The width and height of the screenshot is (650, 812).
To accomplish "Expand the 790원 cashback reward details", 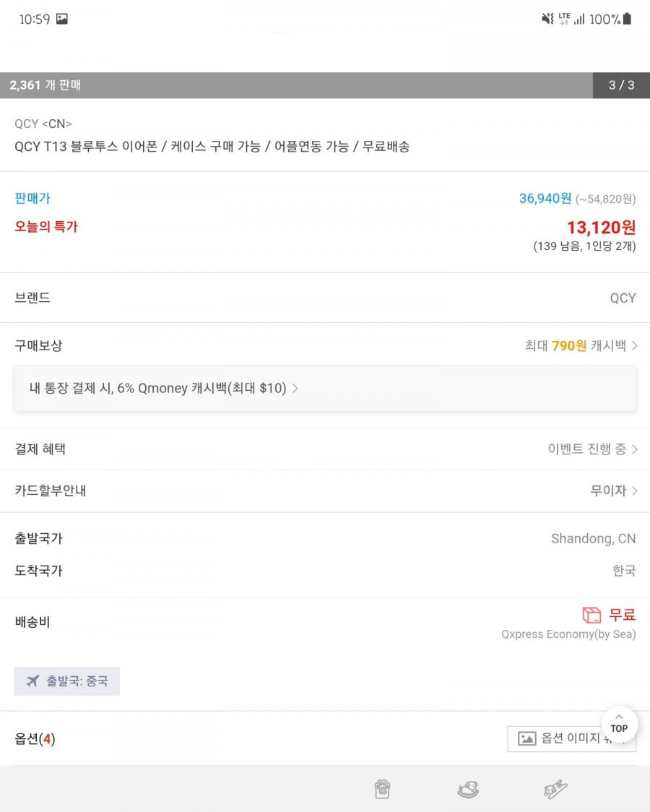I will tap(581, 345).
